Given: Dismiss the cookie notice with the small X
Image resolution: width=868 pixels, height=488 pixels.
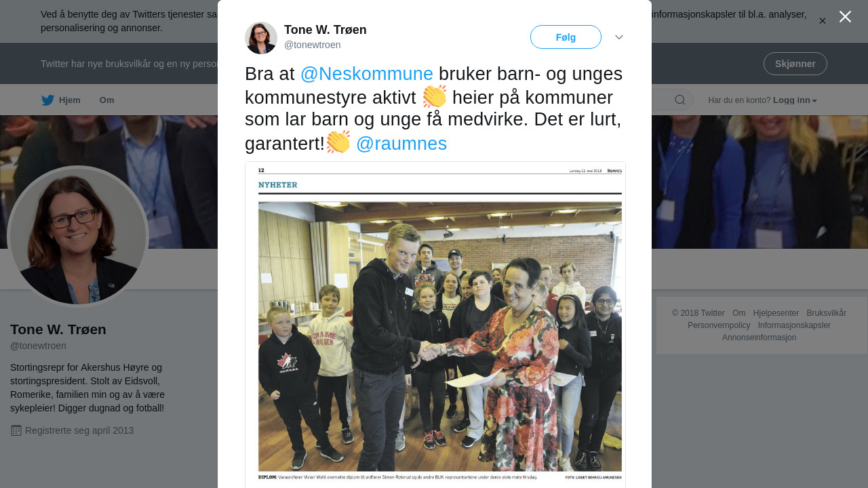Looking at the screenshot, I should coord(823,21).
